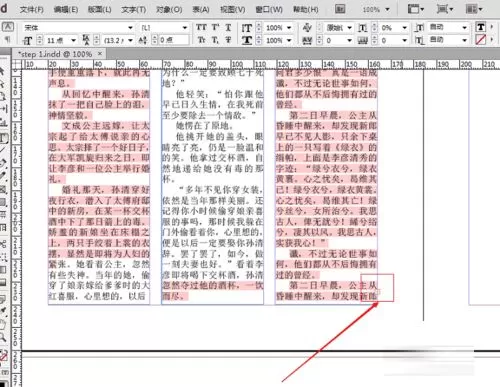The image size is (500, 387).
Task: Select the Free Transform tool
Action: pyautogui.click(x=3, y=257)
